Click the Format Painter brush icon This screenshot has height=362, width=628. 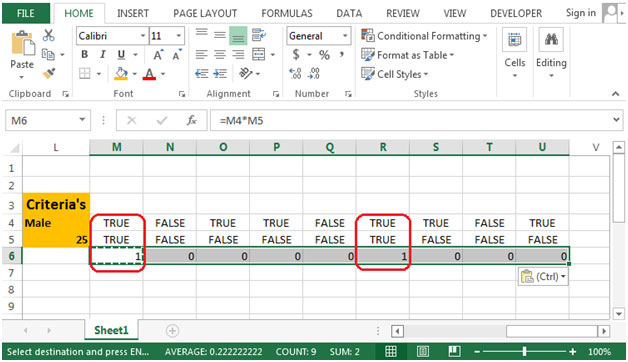tap(49, 73)
